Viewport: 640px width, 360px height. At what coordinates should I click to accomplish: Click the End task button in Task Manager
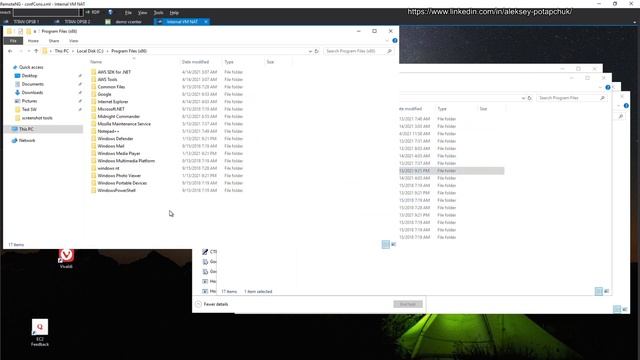[x=408, y=304]
